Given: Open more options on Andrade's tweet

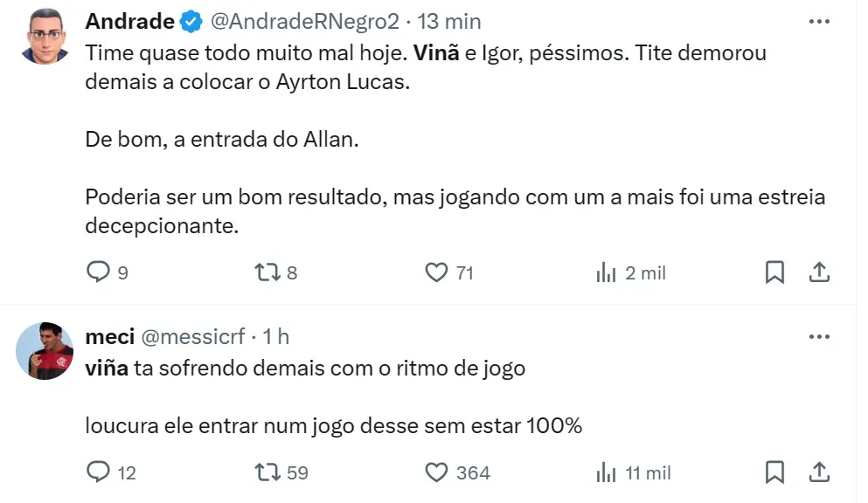Looking at the screenshot, I should [x=819, y=20].
